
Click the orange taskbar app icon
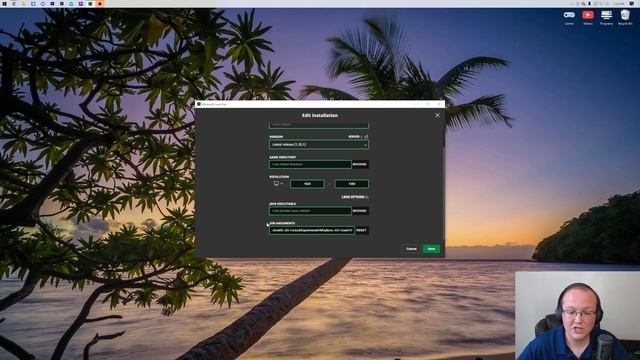[100, 4]
